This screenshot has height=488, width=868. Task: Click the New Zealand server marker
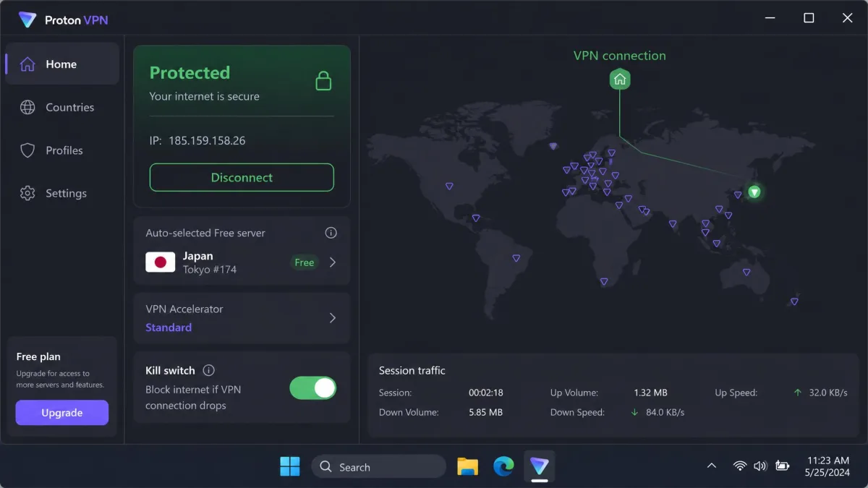coord(794,301)
